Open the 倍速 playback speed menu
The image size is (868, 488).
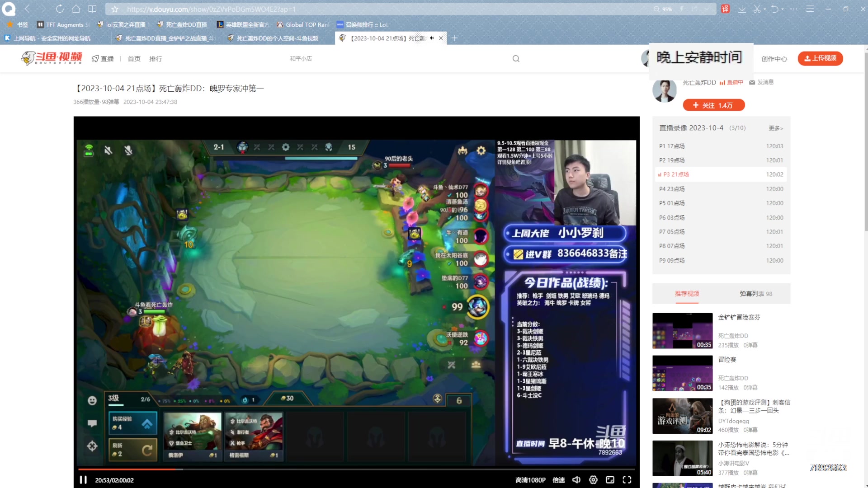tap(559, 480)
